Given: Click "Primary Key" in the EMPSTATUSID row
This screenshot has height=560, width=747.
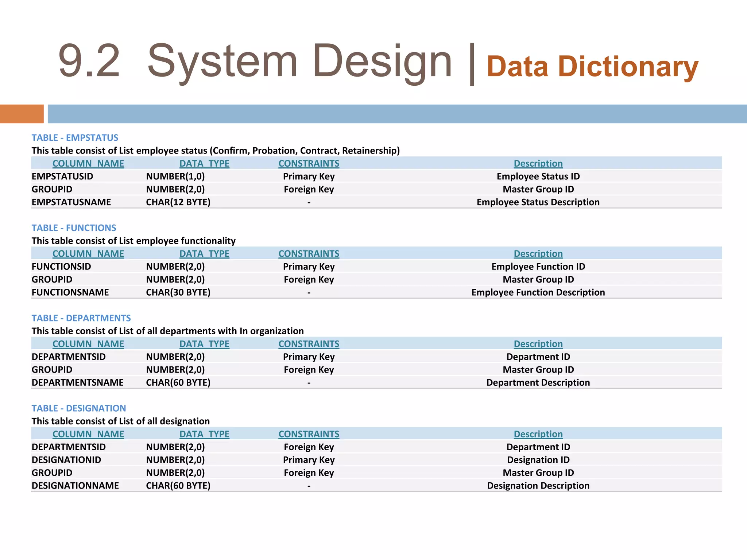Looking at the screenshot, I should (x=309, y=176).
